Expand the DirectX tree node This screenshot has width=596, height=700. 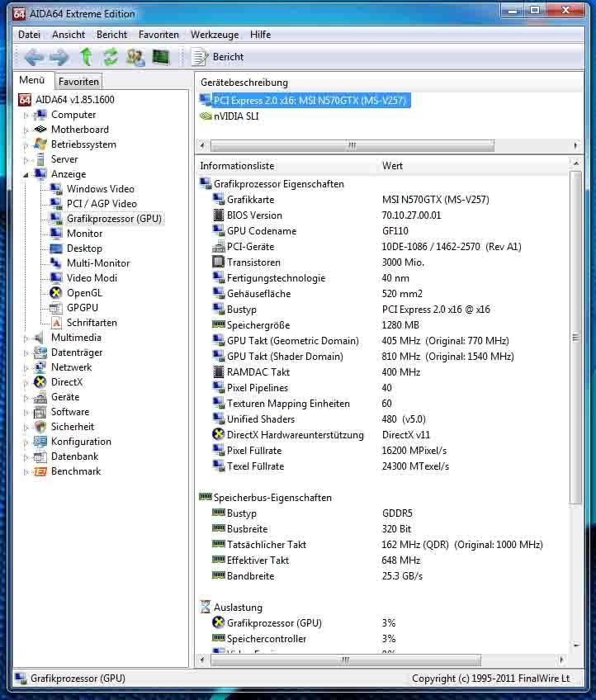point(26,382)
